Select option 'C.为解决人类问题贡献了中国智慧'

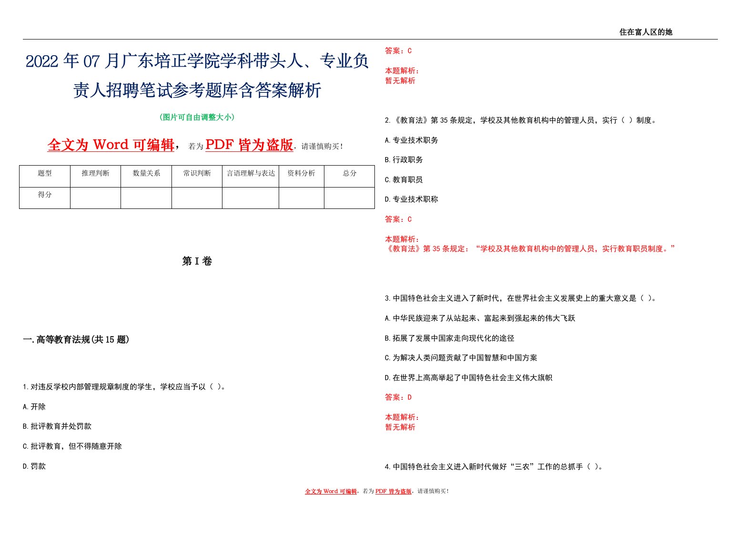461,358
